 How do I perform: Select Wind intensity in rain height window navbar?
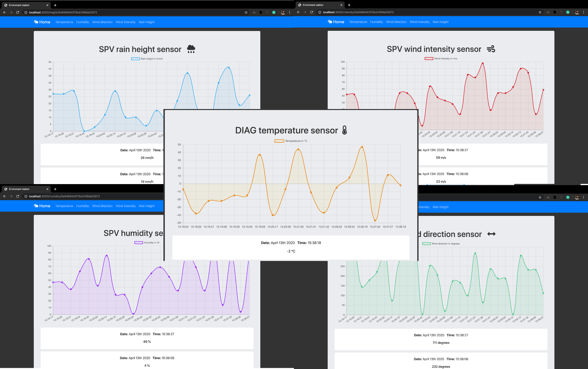(x=126, y=22)
